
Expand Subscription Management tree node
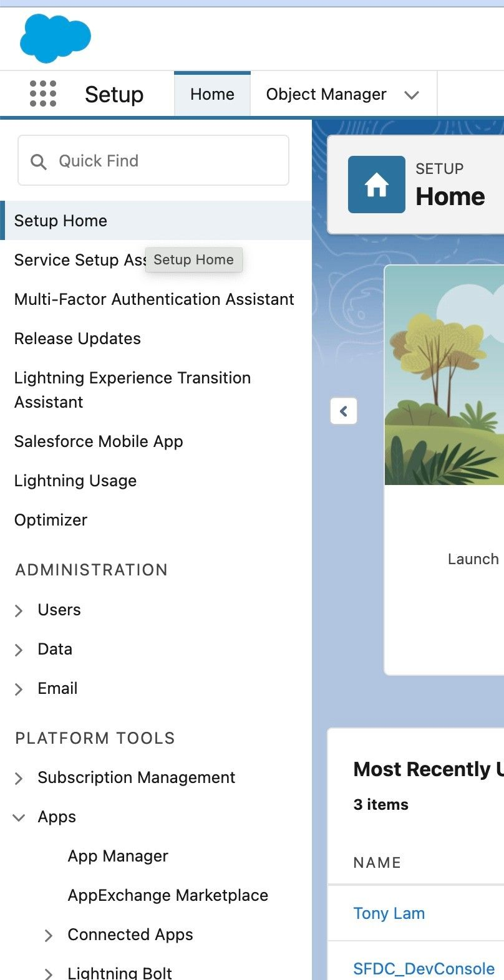tap(19, 778)
